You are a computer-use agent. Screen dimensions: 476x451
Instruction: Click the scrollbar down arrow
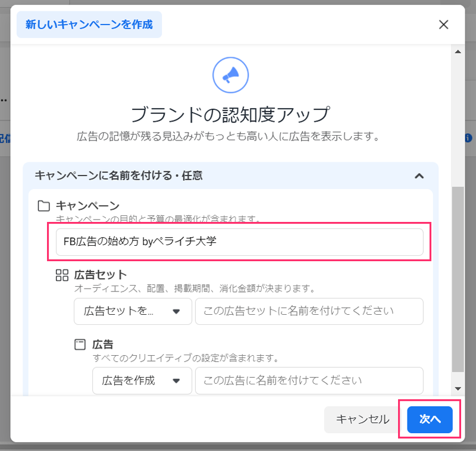point(458,389)
